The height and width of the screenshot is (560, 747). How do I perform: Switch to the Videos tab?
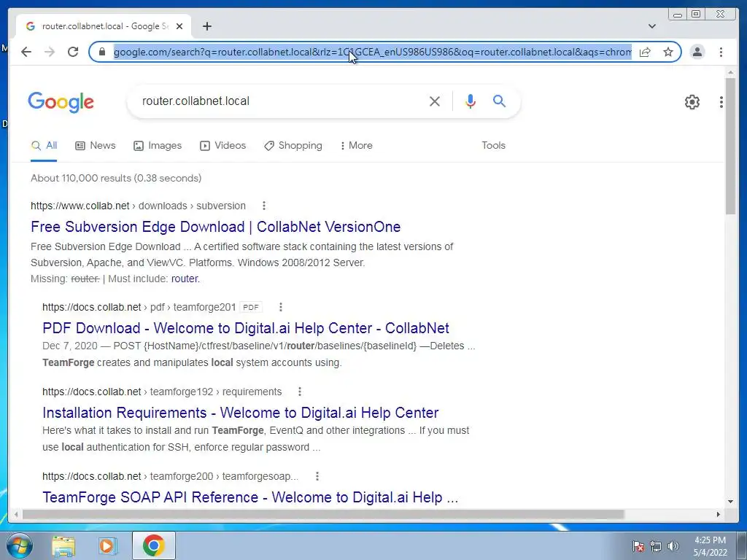(223, 146)
